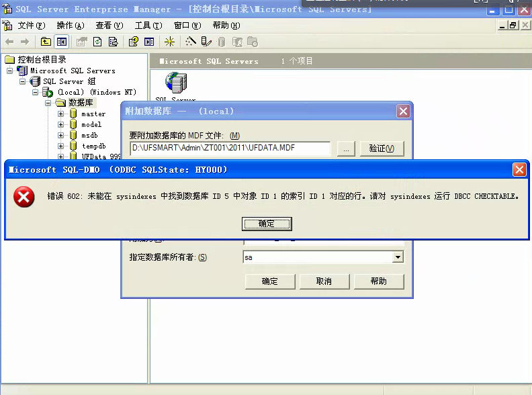532x395 pixels.
Task: Open the 文件(F) menu
Action: point(32,26)
